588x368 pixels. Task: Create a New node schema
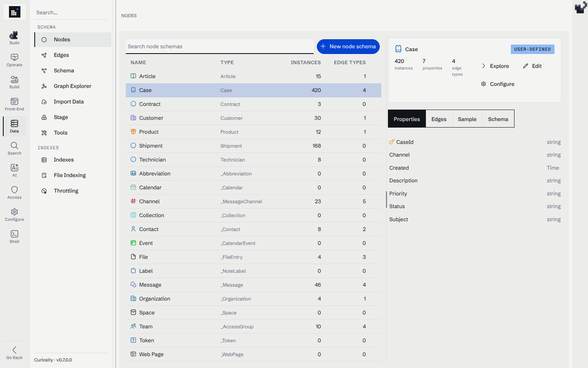pyautogui.click(x=348, y=47)
